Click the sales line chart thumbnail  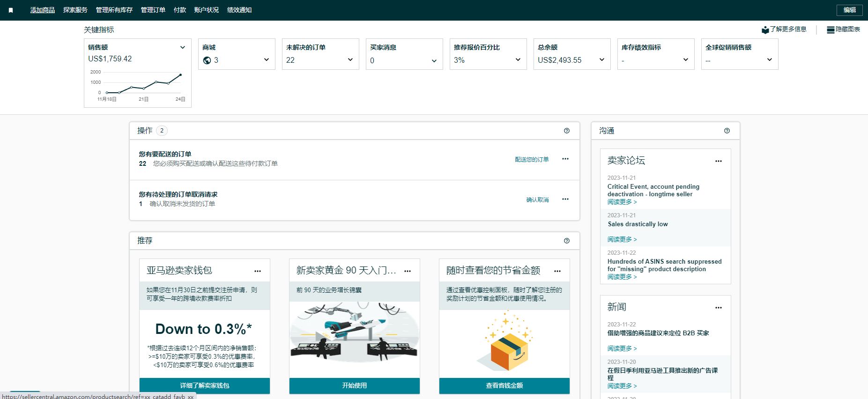tap(138, 85)
